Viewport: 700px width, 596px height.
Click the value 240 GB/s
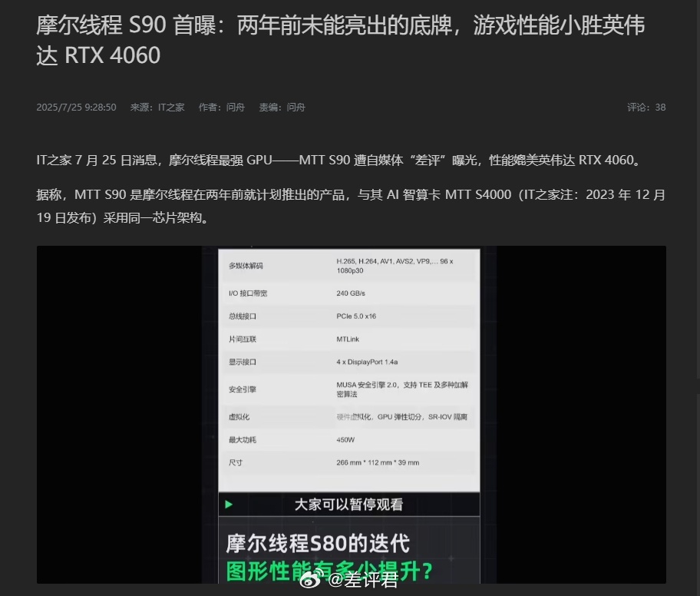pos(351,293)
